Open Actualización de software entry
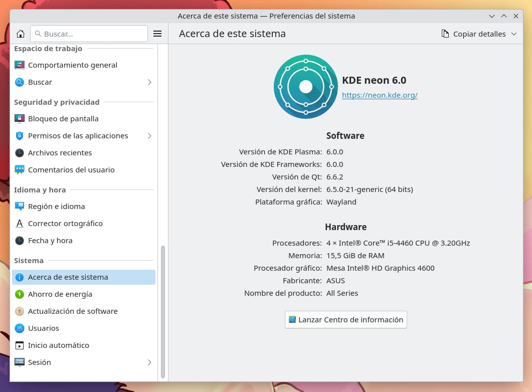Viewport: 532px width, 392px height. click(x=83, y=311)
